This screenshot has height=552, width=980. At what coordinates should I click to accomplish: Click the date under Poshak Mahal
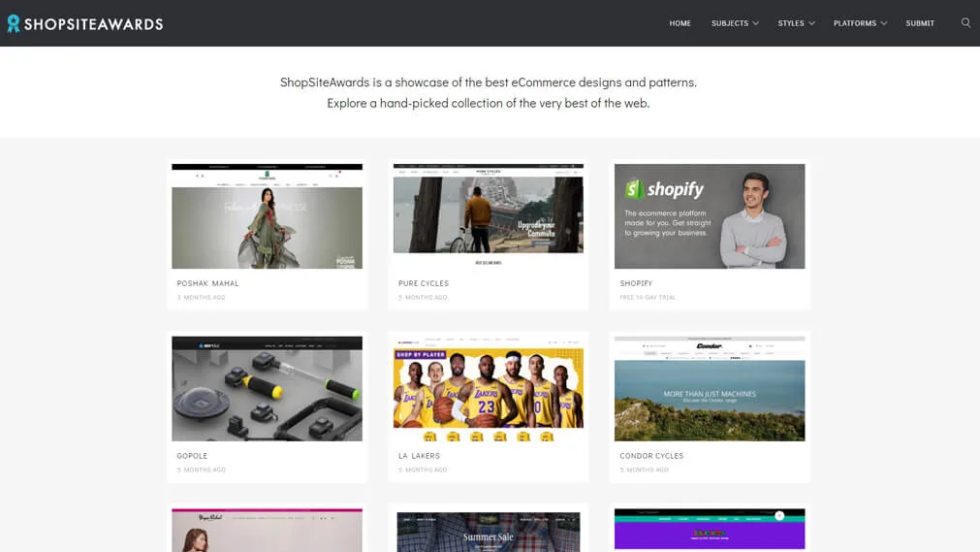[x=202, y=297]
